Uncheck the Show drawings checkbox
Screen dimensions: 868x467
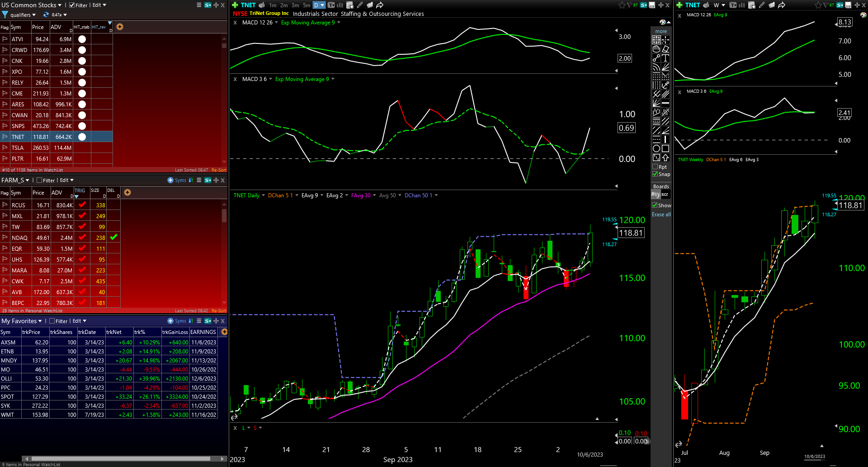click(x=655, y=205)
